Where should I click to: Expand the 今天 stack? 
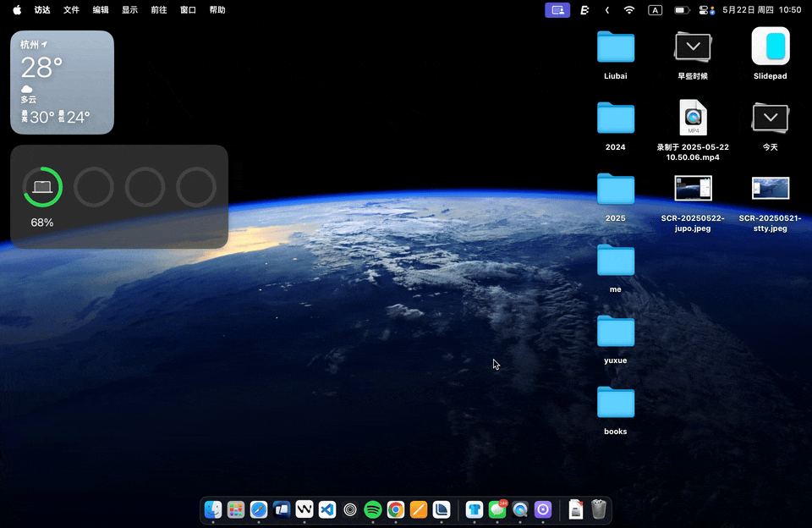[x=771, y=118]
